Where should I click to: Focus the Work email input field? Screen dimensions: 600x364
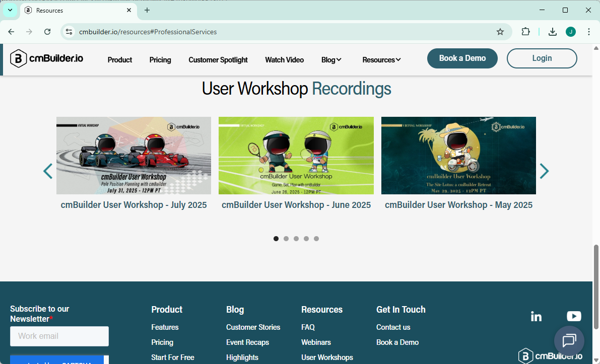pos(59,336)
